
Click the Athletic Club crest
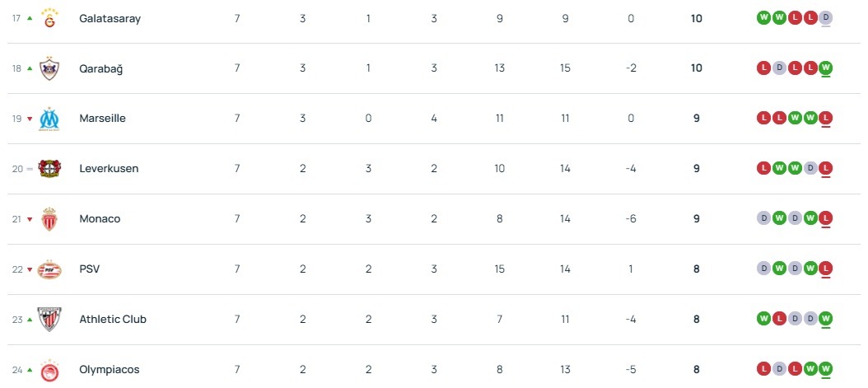coord(49,320)
